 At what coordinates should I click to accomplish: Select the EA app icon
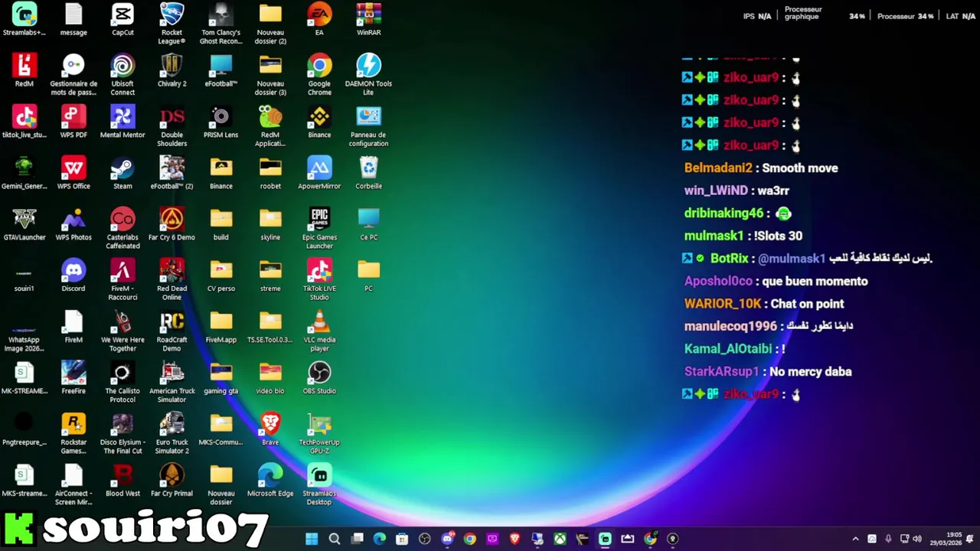(x=319, y=19)
